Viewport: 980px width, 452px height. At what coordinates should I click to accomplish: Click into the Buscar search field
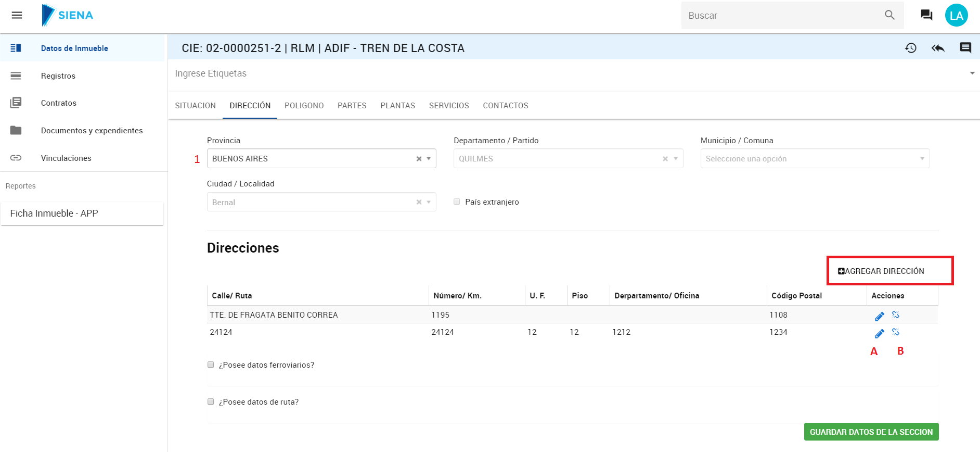click(x=780, y=16)
